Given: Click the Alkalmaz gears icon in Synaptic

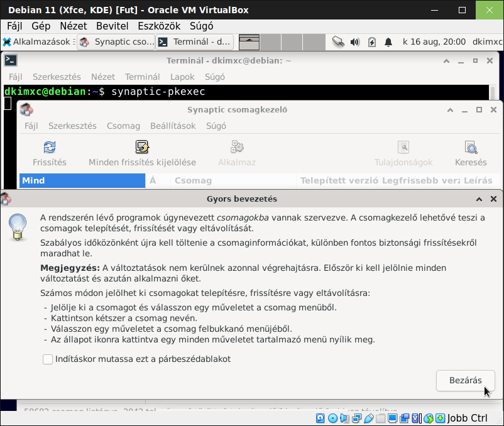Looking at the screenshot, I should [x=237, y=147].
